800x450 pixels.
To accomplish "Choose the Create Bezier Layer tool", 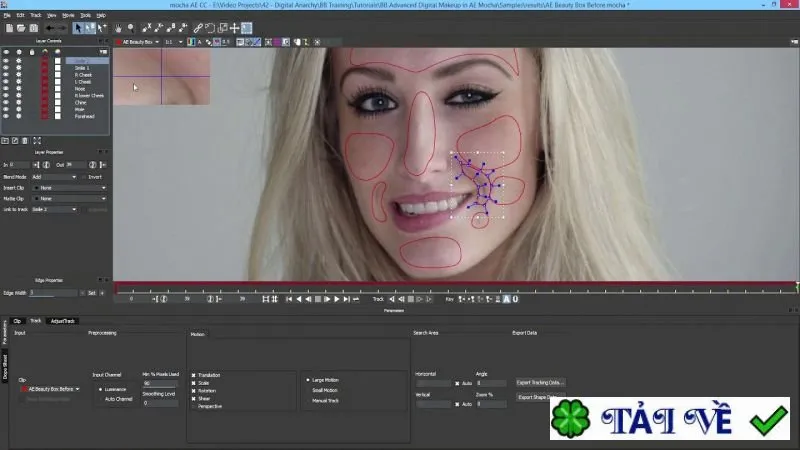I will [x=171, y=28].
